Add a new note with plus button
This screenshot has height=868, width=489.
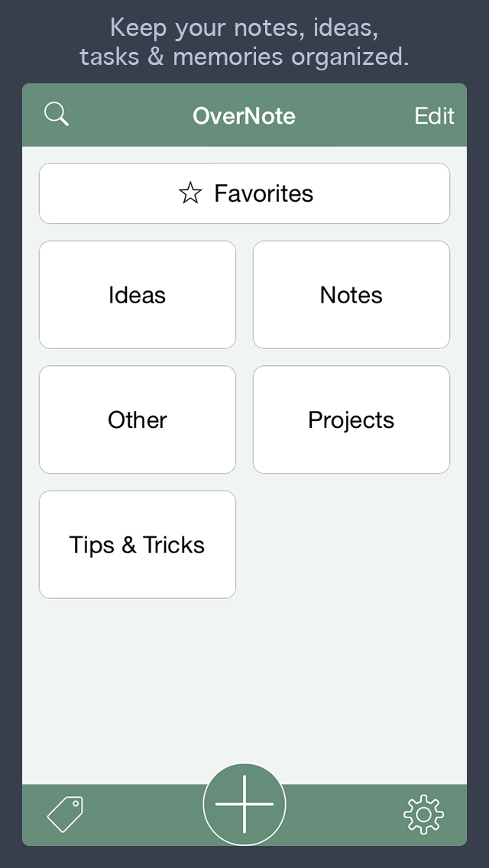244,805
